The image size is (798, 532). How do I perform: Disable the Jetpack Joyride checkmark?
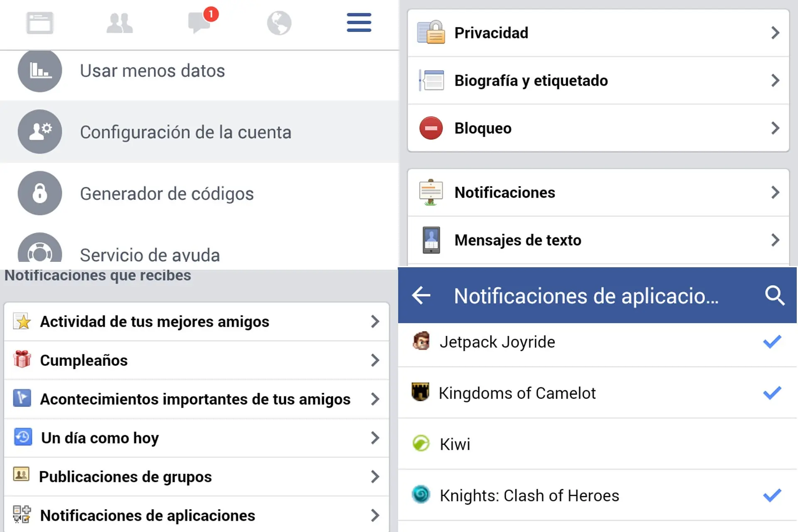771,342
